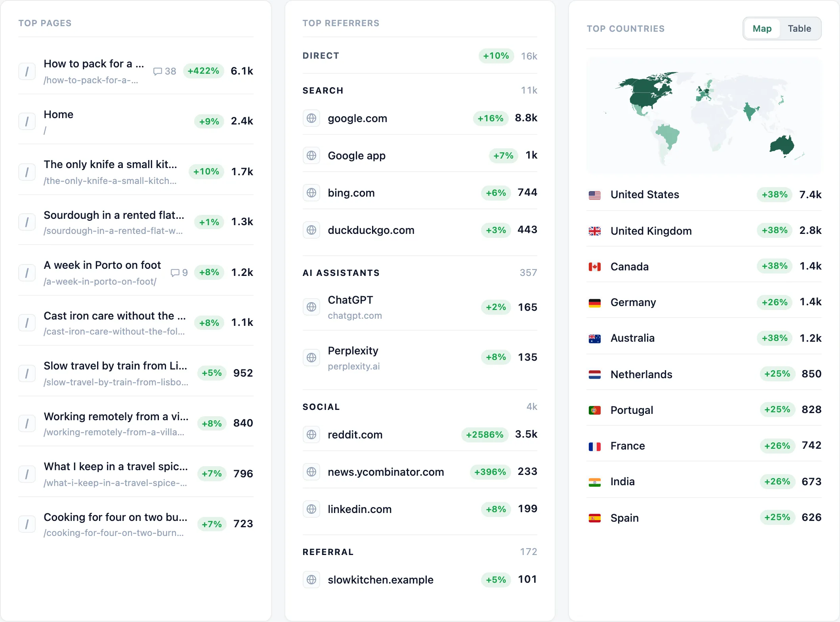Click globe icon beside ChatGPT
This screenshot has width=840, height=622.
click(x=311, y=307)
